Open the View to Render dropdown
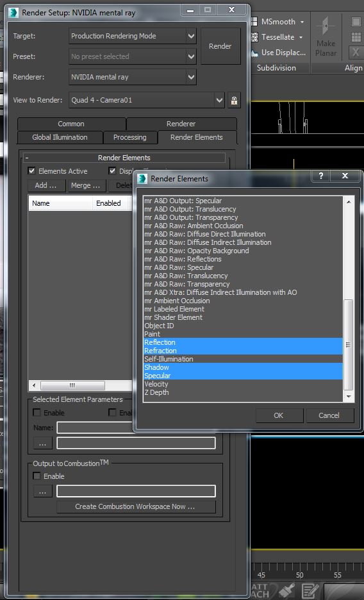The image size is (364, 600). pyautogui.click(x=219, y=101)
